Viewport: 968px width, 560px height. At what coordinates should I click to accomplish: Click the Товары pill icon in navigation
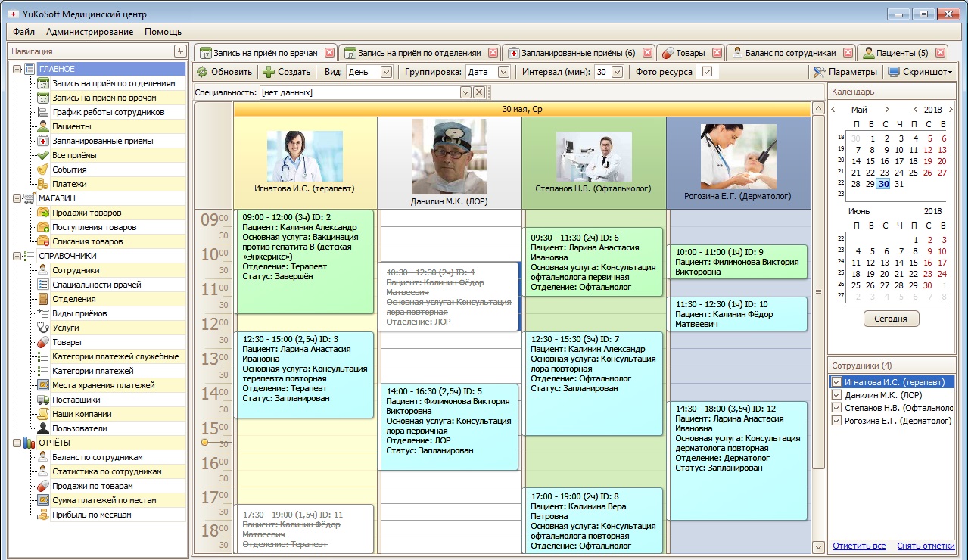coord(43,342)
